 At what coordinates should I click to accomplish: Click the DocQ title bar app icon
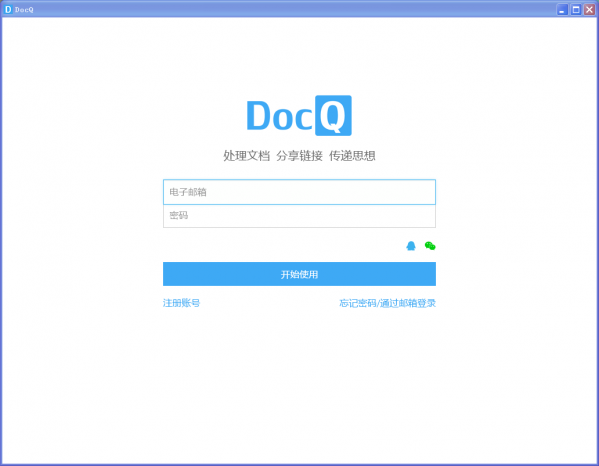click(x=8, y=9)
